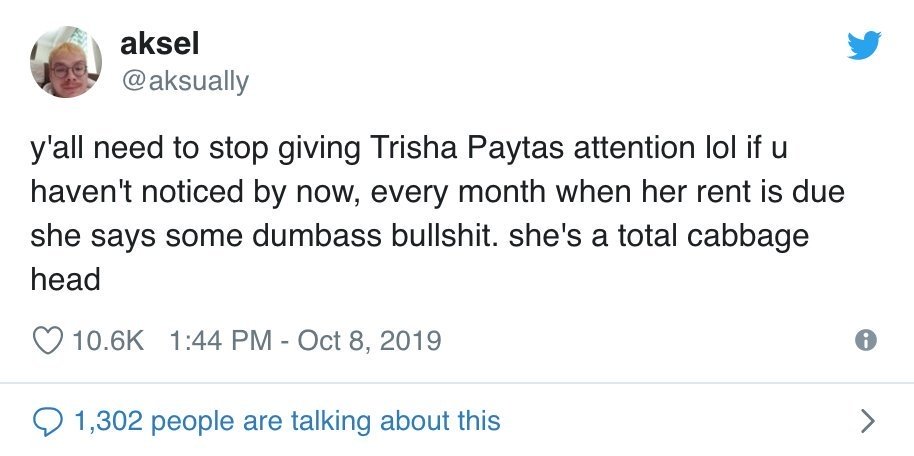This screenshot has width=914, height=456.
Task: Click the display name "aksel"
Action: [150, 44]
